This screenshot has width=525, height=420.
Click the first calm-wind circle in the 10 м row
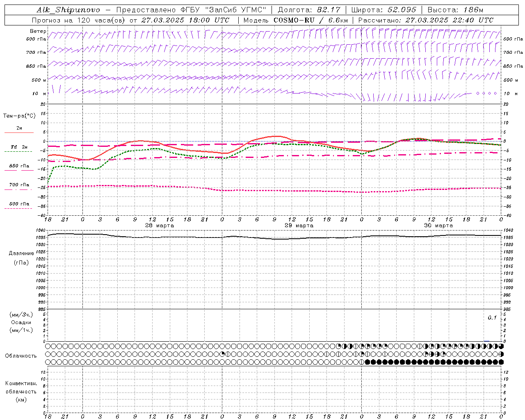[478, 94]
